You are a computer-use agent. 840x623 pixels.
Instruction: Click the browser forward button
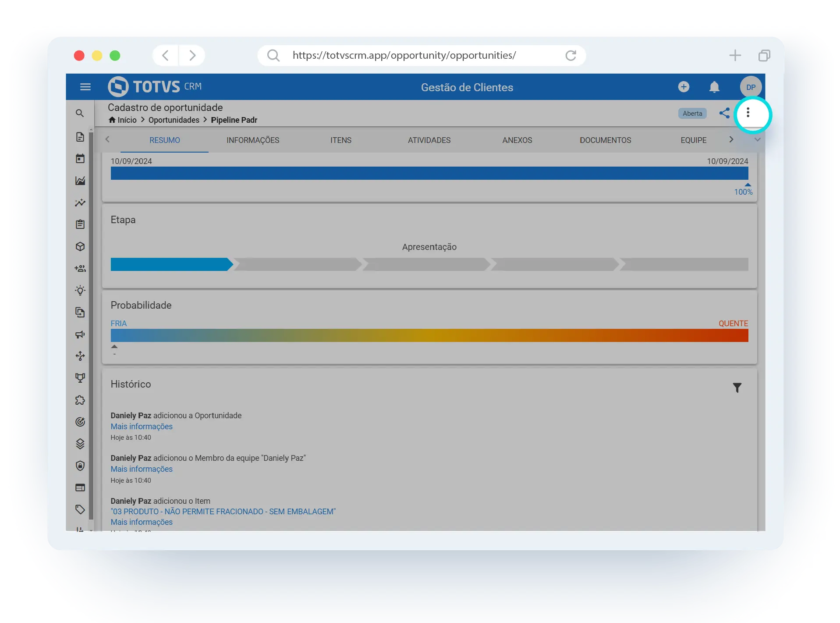pyautogui.click(x=192, y=55)
